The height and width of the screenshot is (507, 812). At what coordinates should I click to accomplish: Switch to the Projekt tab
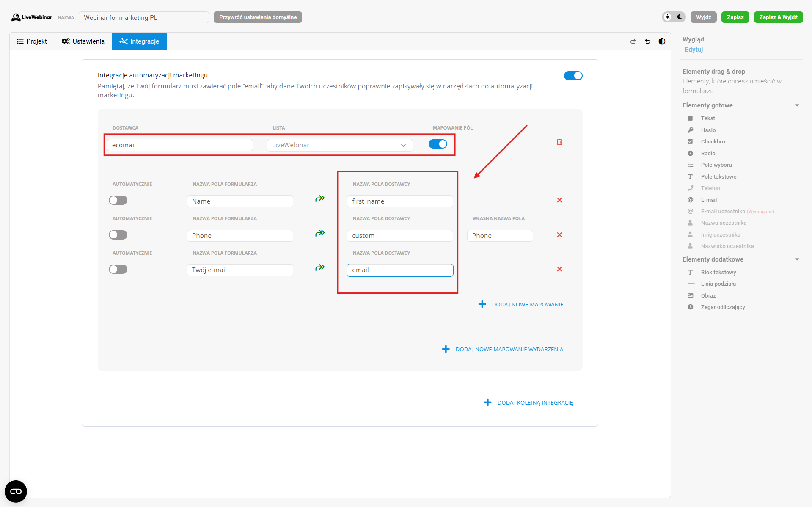(32, 41)
